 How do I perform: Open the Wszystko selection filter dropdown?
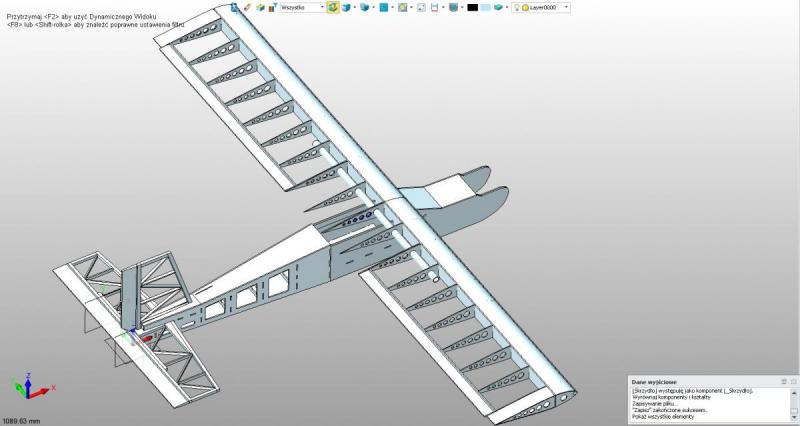coord(322,7)
